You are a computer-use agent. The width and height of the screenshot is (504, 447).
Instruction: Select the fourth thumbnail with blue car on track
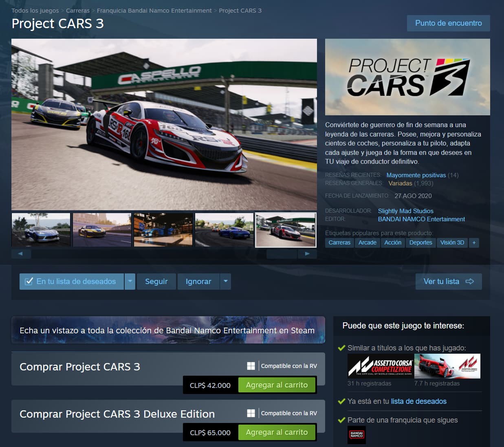click(224, 230)
